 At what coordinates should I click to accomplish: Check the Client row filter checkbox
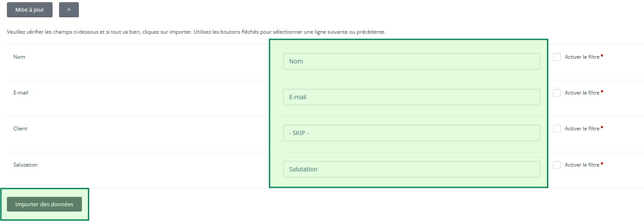(557, 129)
